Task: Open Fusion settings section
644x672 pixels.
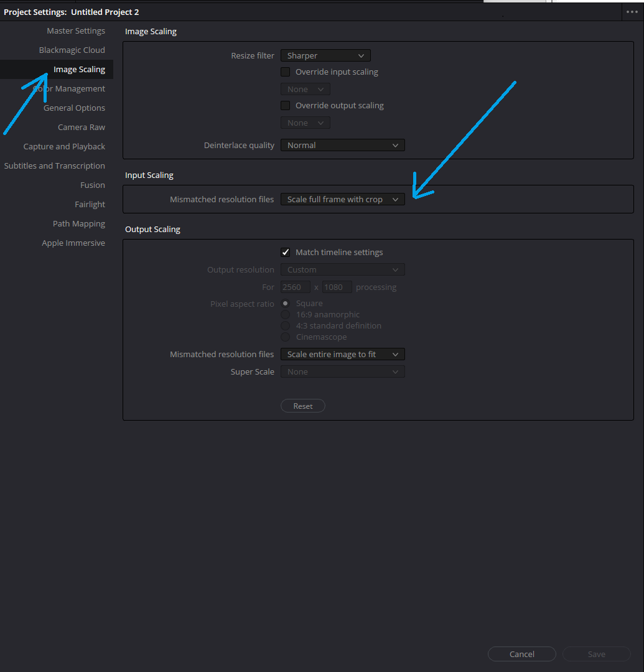Action: pos(93,185)
